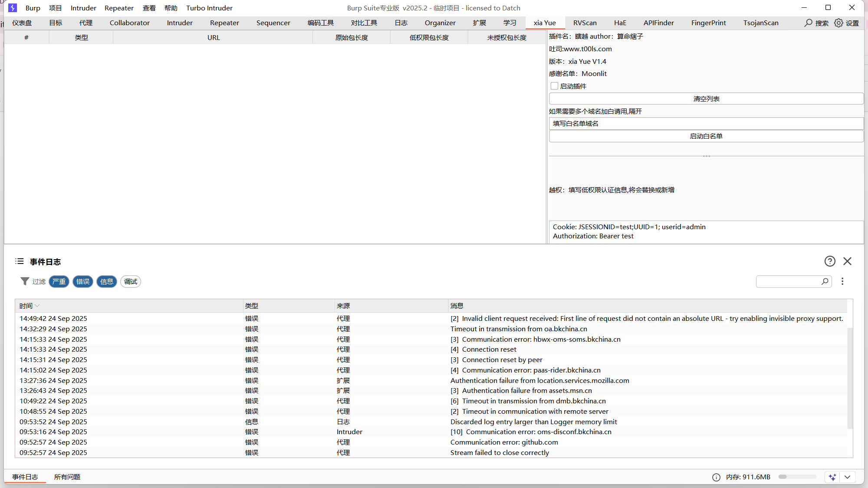Open the Turbo Intruder menu

[x=209, y=8]
